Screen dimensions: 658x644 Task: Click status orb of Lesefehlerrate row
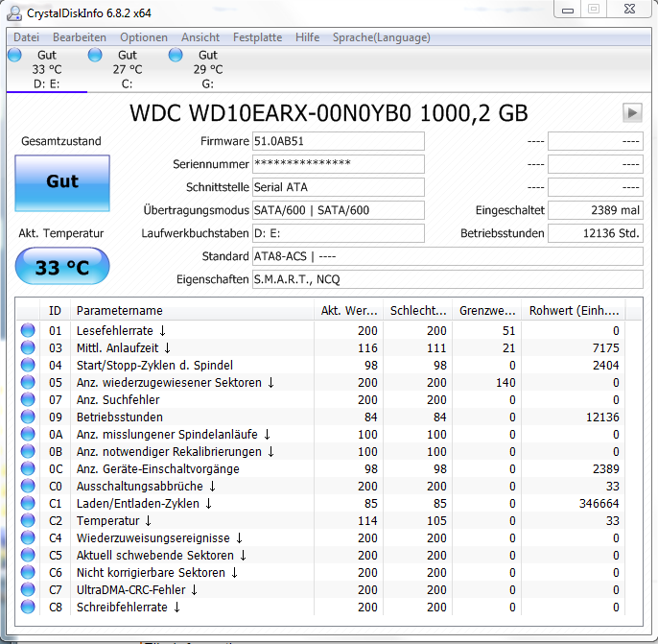pos(28,330)
